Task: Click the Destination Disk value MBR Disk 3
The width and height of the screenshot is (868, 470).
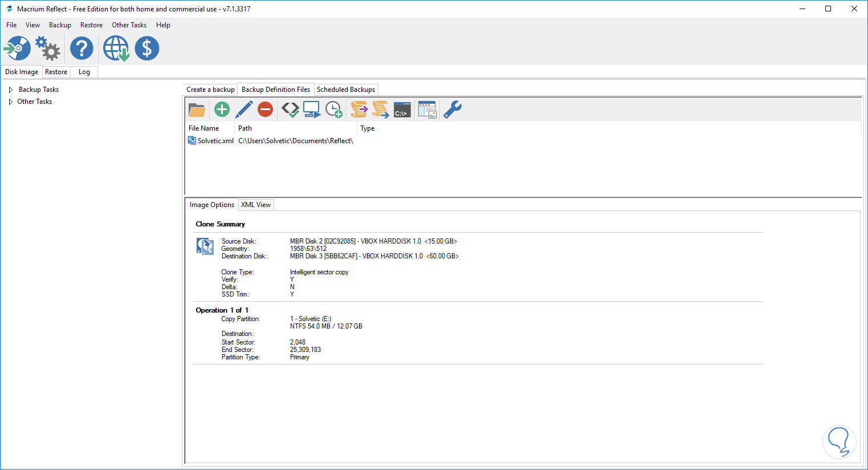Action: 374,256
